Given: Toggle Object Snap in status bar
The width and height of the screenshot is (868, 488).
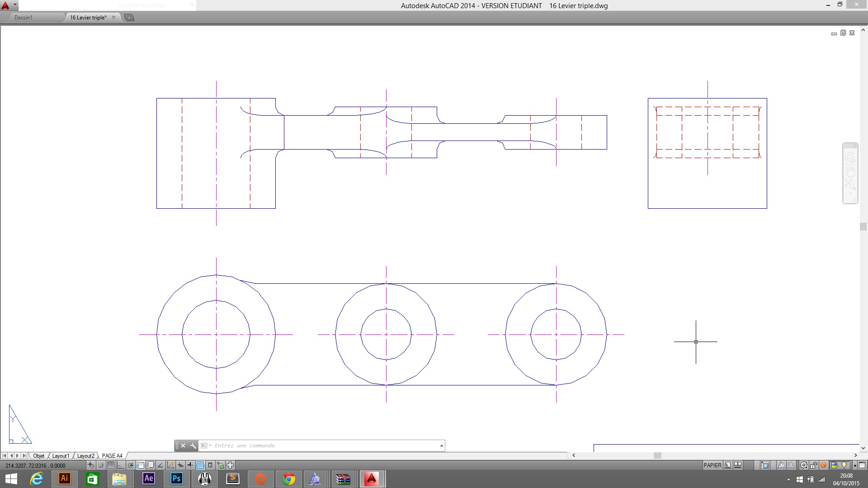Looking at the screenshot, I should 141,465.
